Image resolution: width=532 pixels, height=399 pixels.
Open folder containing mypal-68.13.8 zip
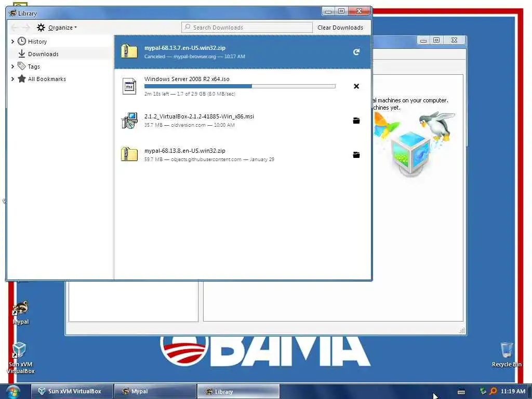tap(356, 155)
